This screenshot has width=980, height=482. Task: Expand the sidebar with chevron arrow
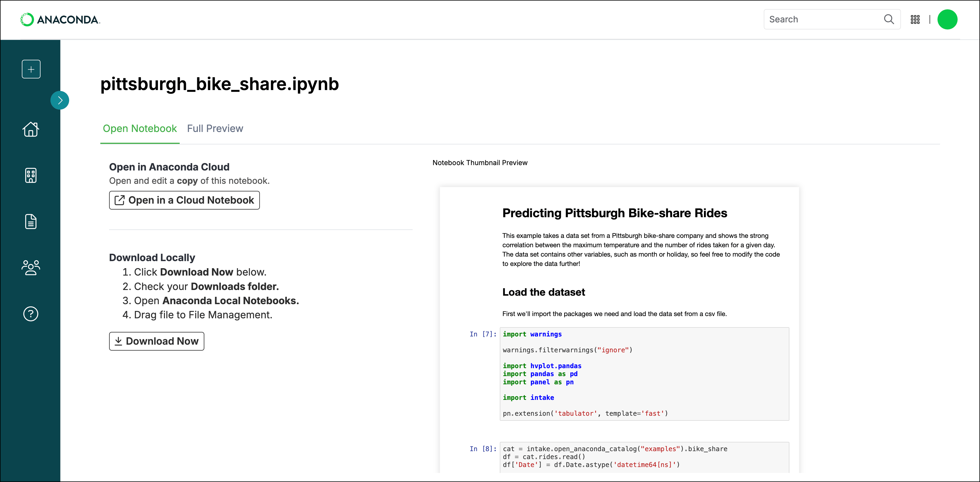click(x=60, y=100)
